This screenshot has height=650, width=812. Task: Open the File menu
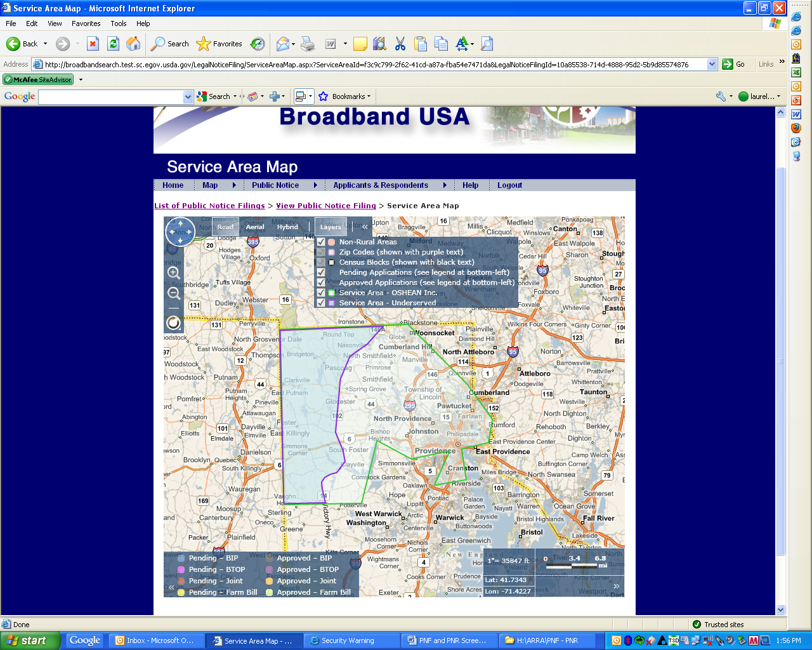click(x=11, y=23)
